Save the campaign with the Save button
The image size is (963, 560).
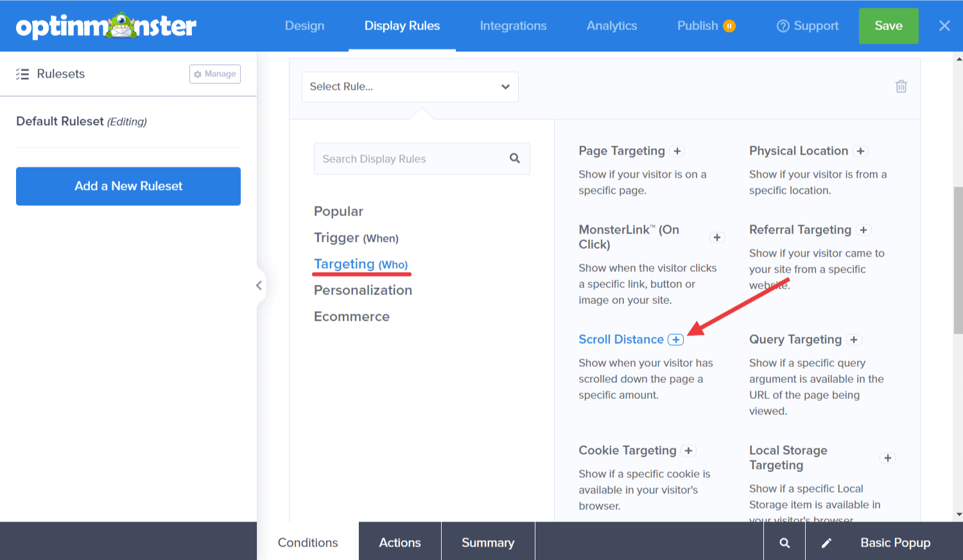pyautogui.click(x=889, y=26)
